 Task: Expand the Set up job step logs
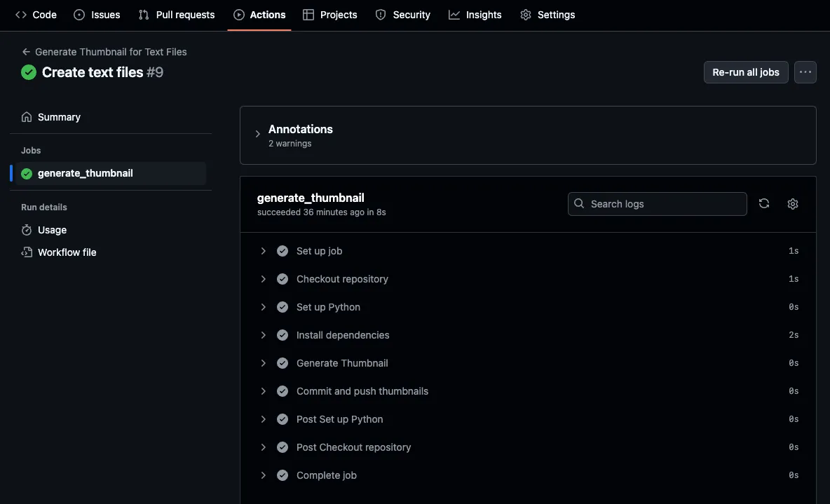[263, 250]
